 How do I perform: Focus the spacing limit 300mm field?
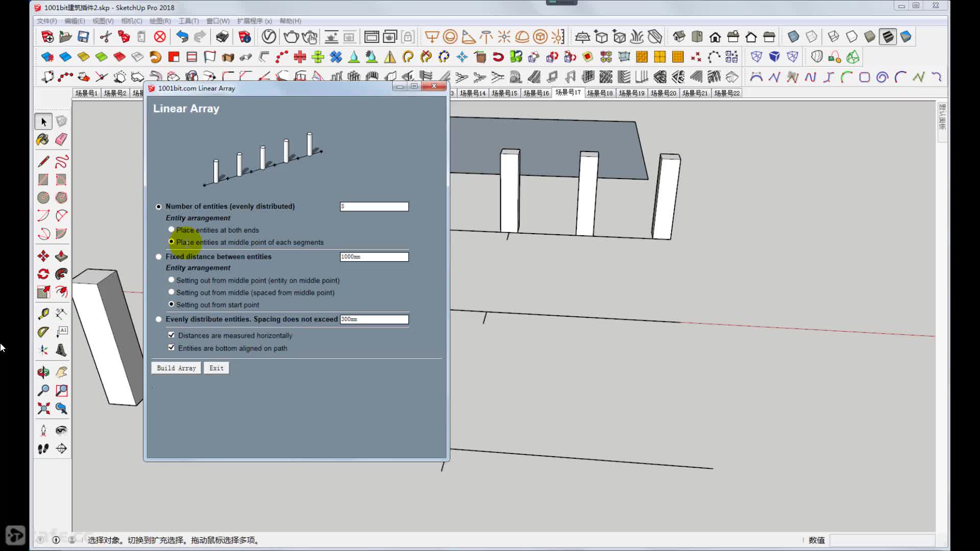[374, 319]
